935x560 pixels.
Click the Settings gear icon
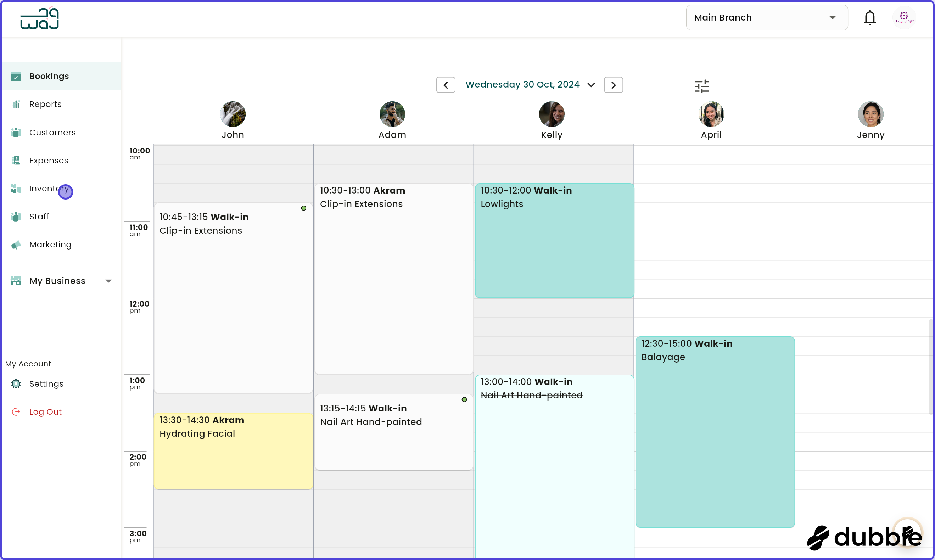16,384
